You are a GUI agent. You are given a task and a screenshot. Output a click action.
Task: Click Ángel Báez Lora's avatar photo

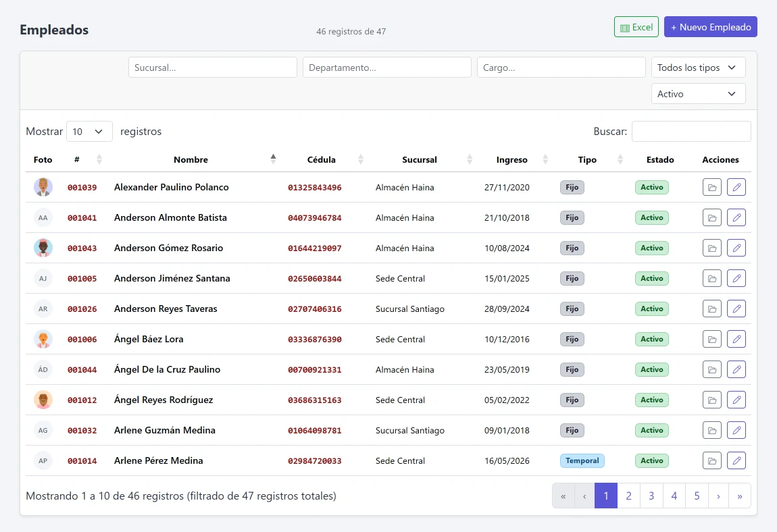(x=43, y=339)
